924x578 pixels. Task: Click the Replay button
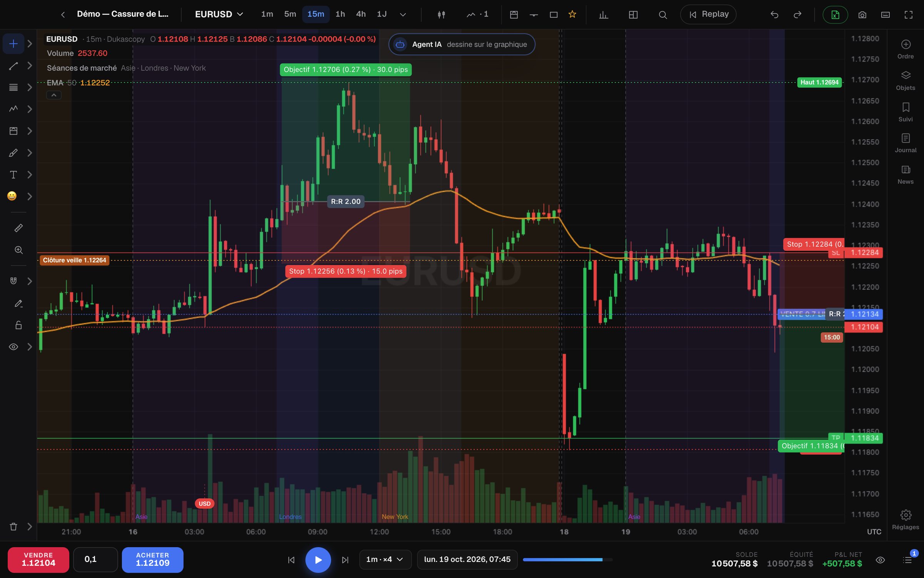[x=708, y=14]
